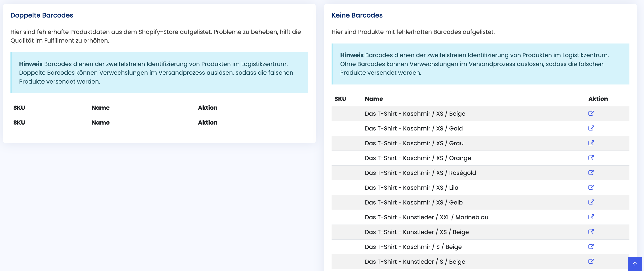This screenshot has width=644, height=271.
Task: Click the Doppelte Barcodes heading
Action: (42, 15)
